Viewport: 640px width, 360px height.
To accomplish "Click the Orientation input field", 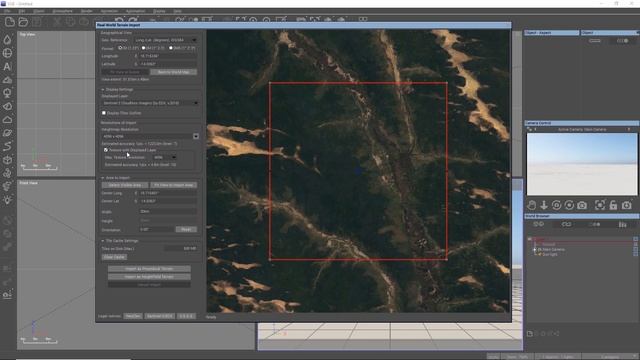I will pos(156,229).
